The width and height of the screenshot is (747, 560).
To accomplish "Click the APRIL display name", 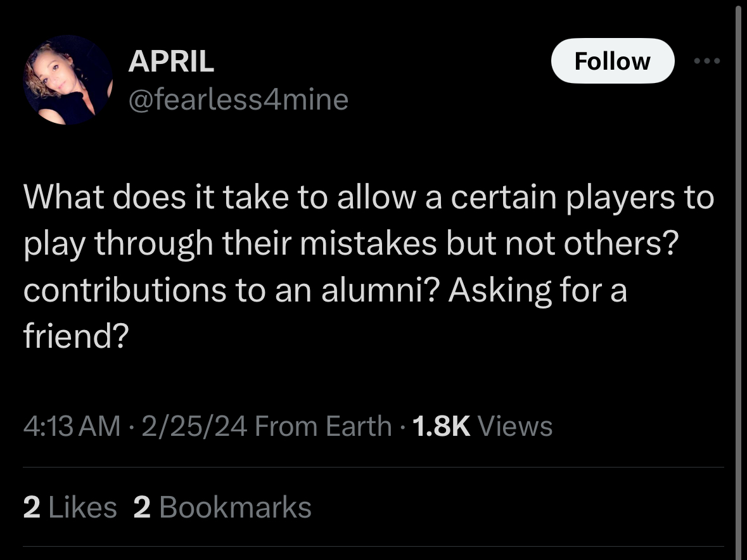I will [171, 61].
